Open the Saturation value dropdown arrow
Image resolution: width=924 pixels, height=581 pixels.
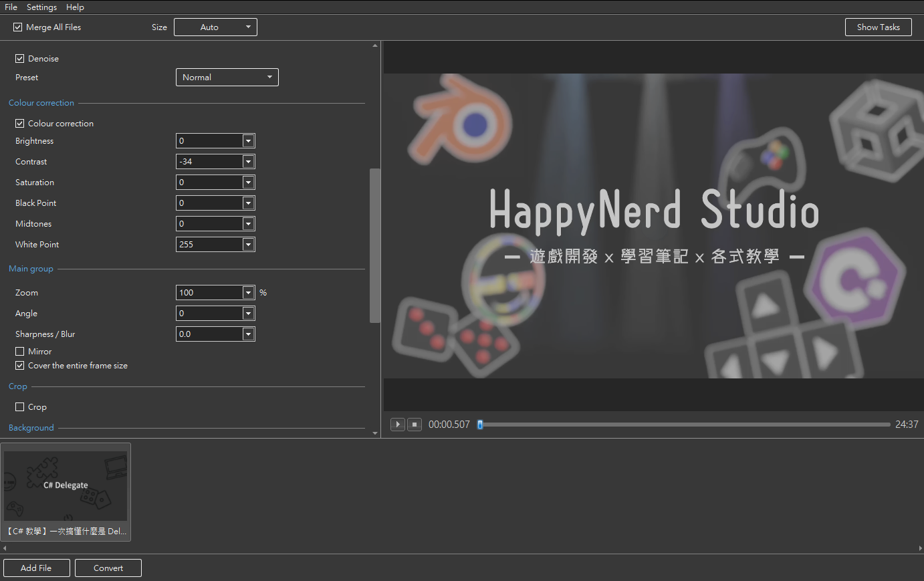pyautogui.click(x=249, y=183)
